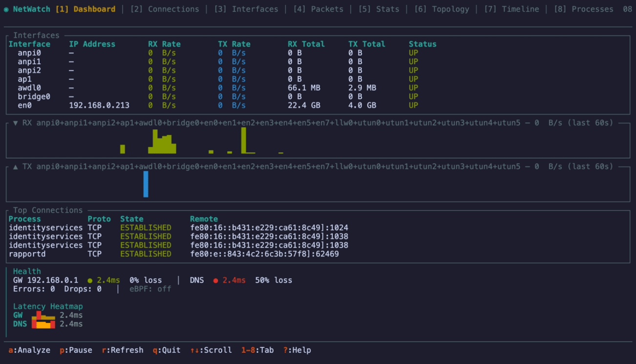636x364 pixels.
Task: Click the a:Analyze shortcut
Action: [29, 350]
